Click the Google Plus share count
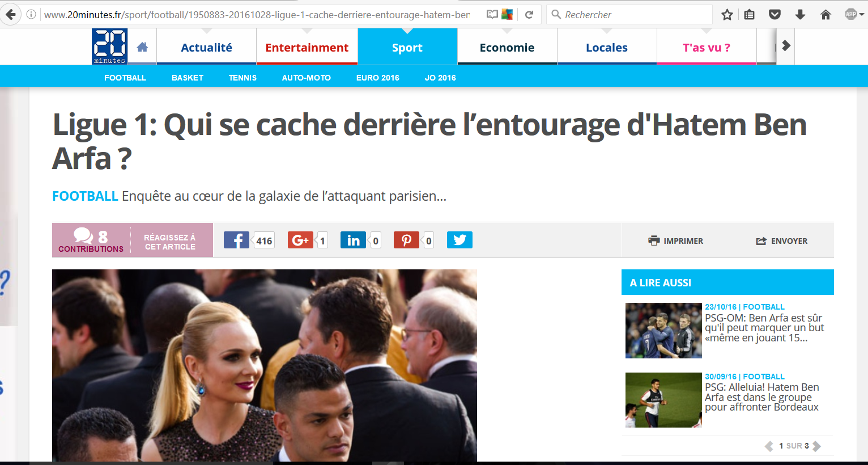 click(322, 240)
